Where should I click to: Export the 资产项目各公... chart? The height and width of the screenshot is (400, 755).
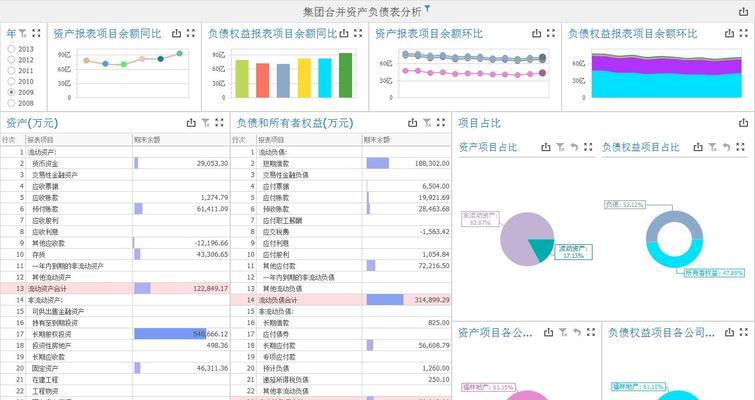(548, 332)
